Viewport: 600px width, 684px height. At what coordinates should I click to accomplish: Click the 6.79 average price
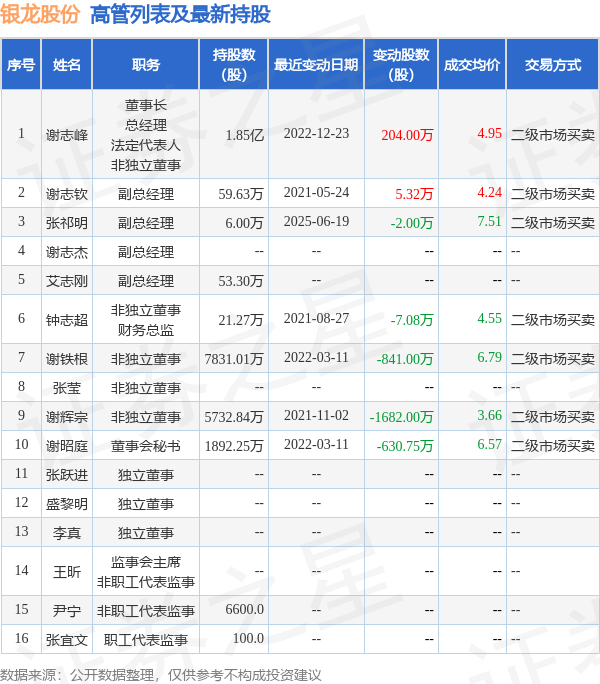[x=490, y=358]
